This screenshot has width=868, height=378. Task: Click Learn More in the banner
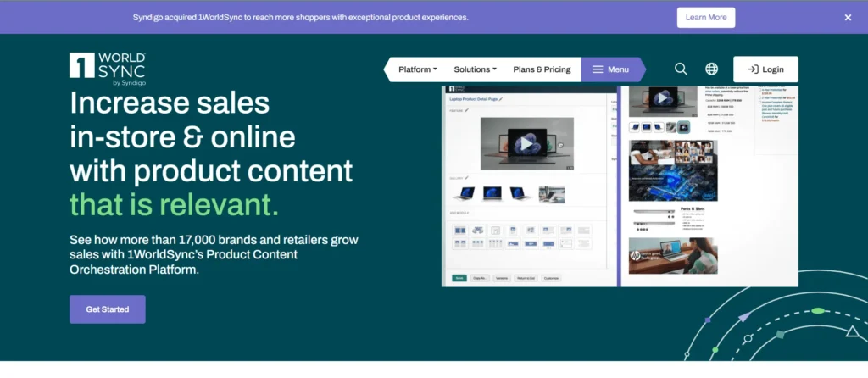[x=706, y=17]
